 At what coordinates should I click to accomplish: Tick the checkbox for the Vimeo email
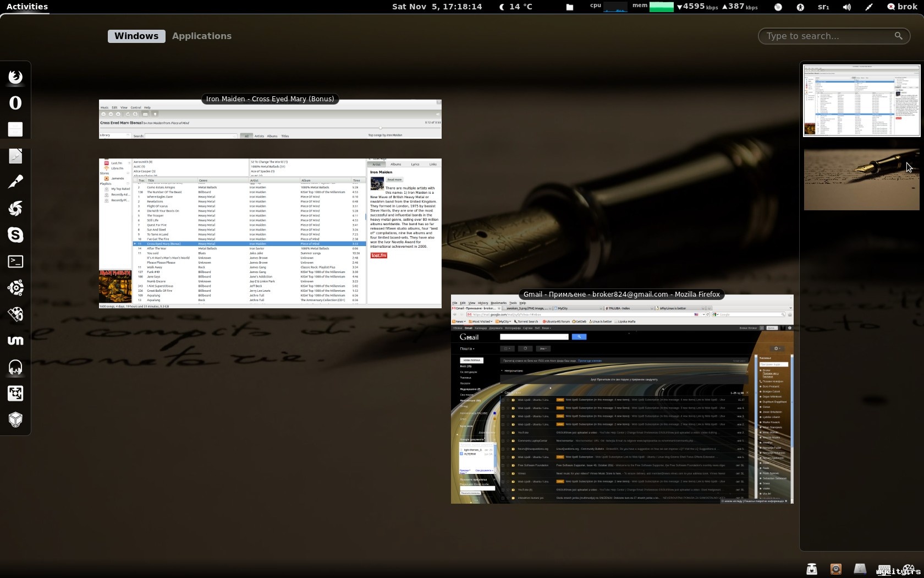503,473
